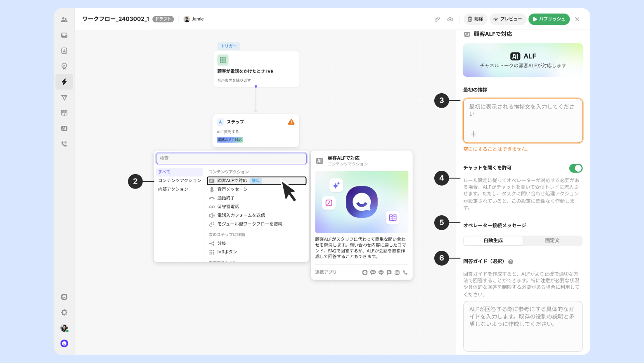Screen dimensions: 644x363
Task: Select the lightning bolt workflow icon
Action: (x=64, y=82)
